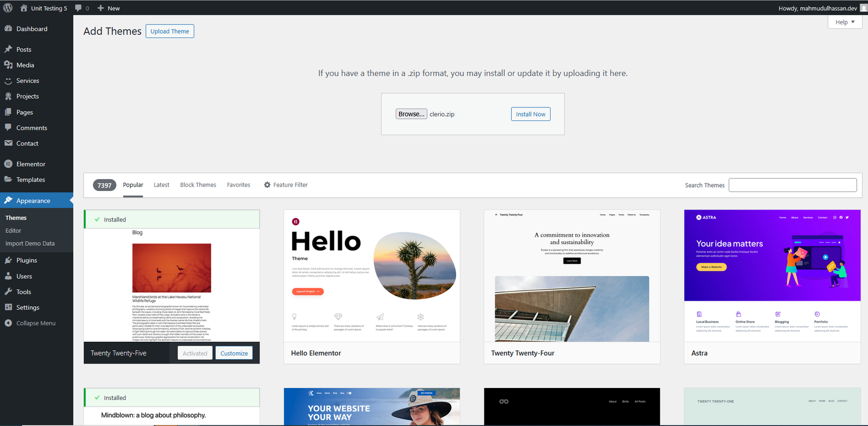Click the Dashboard gauge icon in sidebar

click(x=8, y=29)
